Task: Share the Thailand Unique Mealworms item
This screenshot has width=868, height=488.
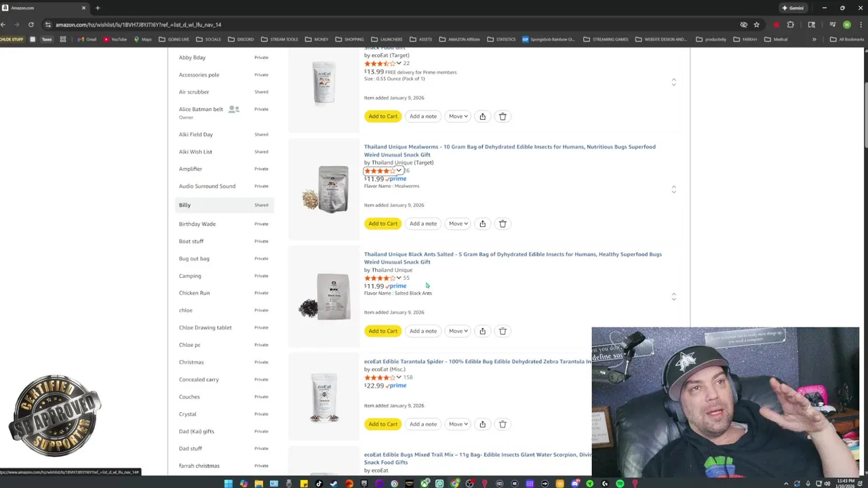Action: click(482, 224)
